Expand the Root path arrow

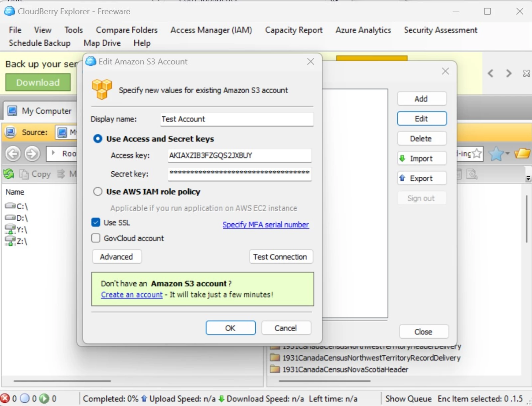[x=53, y=153]
